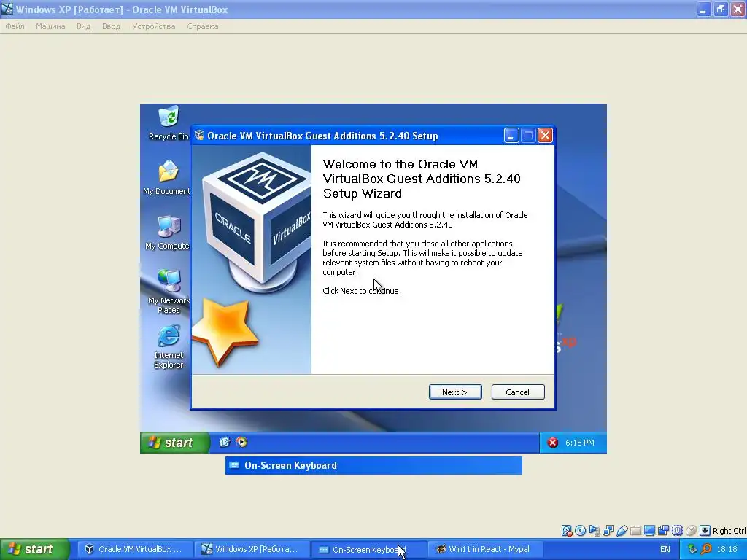The width and height of the screenshot is (747, 560).
Task: Select Recycle Bin icon on guest desktop
Action: (169, 122)
